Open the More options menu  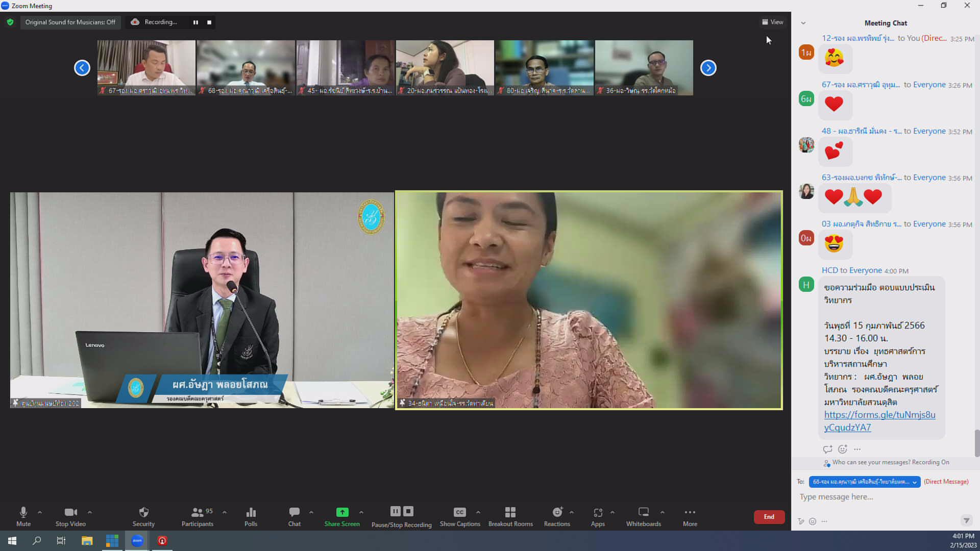pyautogui.click(x=690, y=512)
